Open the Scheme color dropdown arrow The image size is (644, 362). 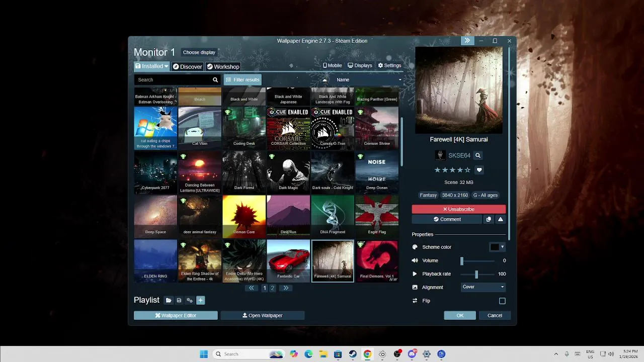502,247
